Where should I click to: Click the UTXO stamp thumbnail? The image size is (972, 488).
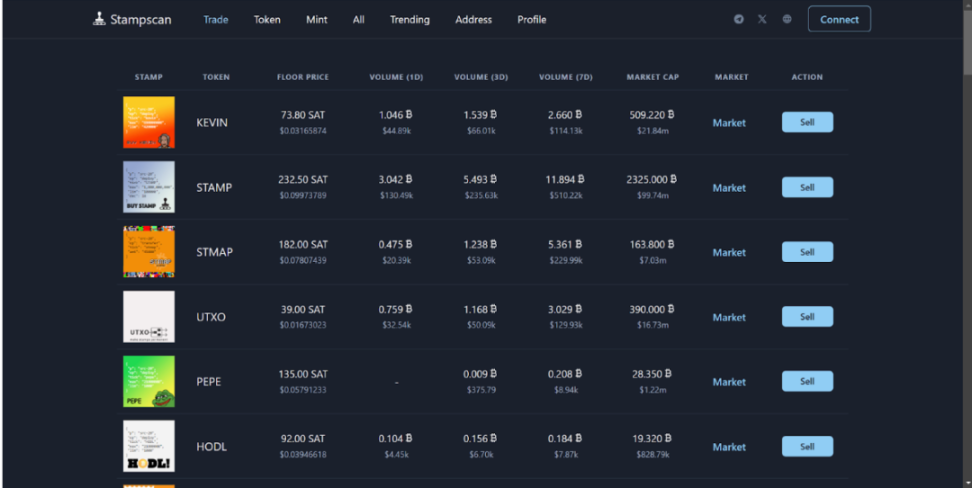tap(149, 317)
